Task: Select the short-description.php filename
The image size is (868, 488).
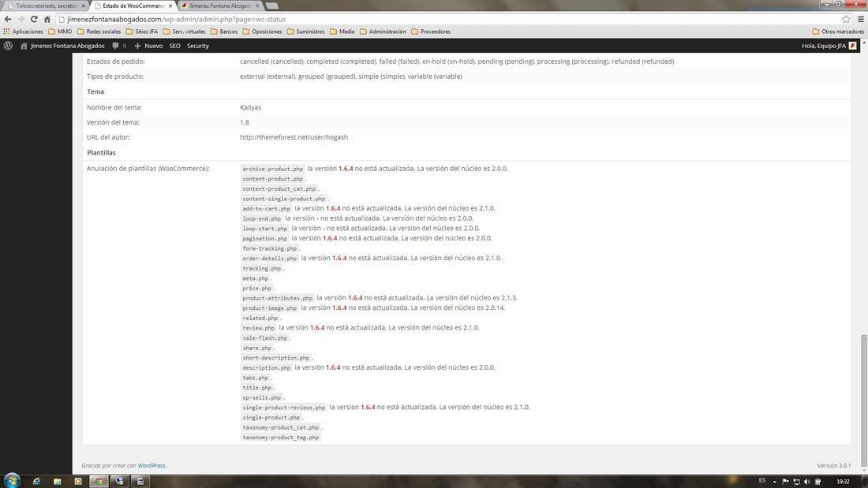Action: (x=275, y=358)
